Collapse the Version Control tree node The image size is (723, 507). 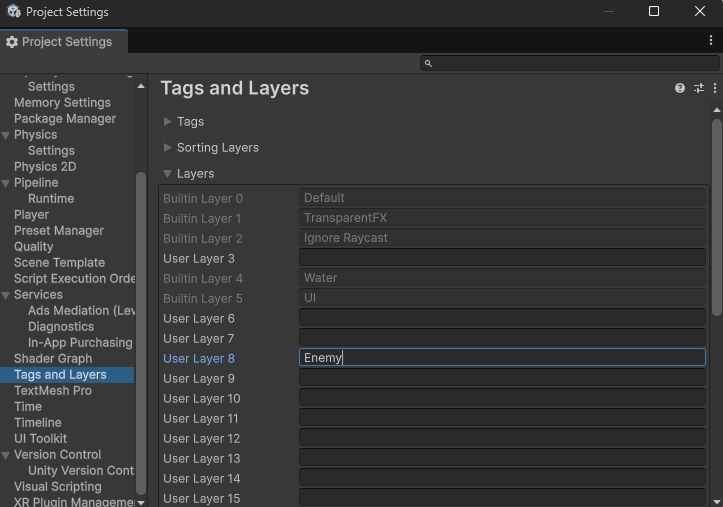coord(6,455)
